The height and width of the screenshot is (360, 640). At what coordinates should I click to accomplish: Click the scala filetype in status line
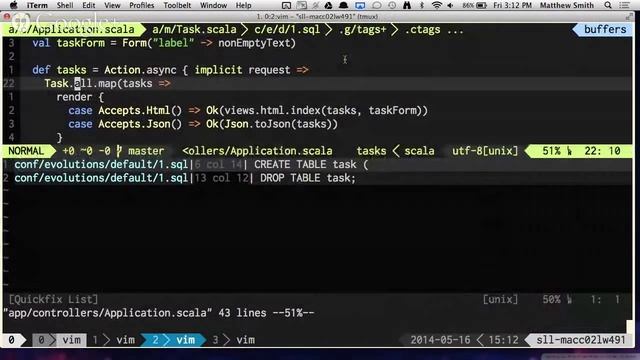(419, 151)
